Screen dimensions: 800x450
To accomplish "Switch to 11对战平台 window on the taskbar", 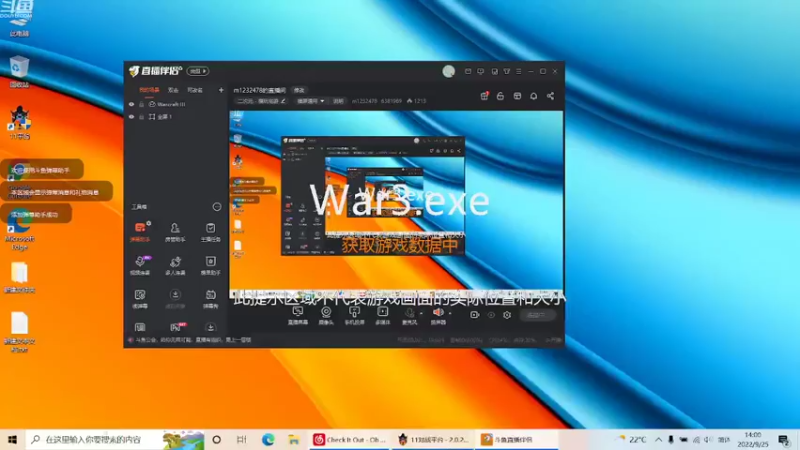I will pyautogui.click(x=434, y=439).
